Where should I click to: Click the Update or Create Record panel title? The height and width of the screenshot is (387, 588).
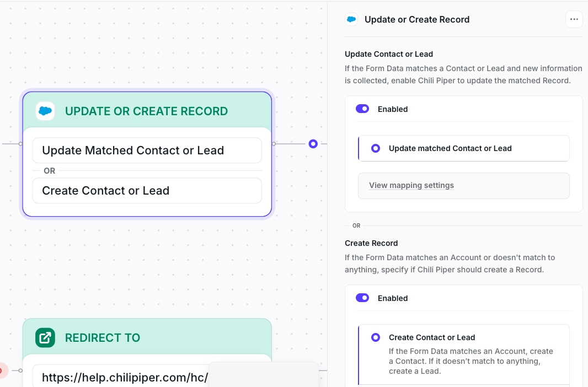click(x=417, y=19)
